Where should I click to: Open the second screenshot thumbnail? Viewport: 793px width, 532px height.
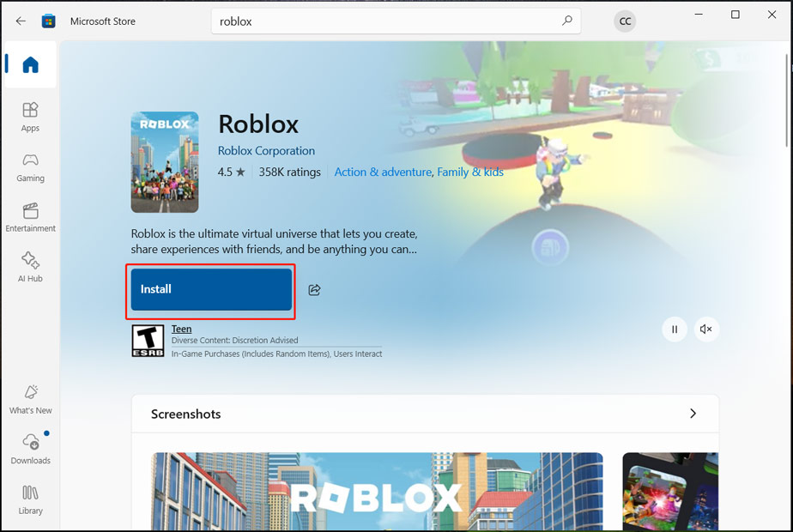pyautogui.click(x=670, y=491)
